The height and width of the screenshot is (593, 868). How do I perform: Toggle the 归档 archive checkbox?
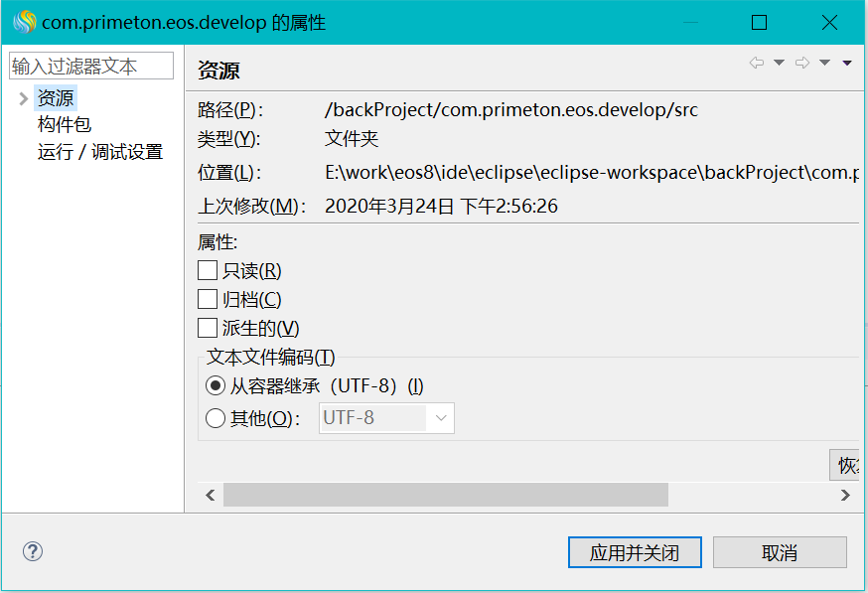[x=208, y=299]
